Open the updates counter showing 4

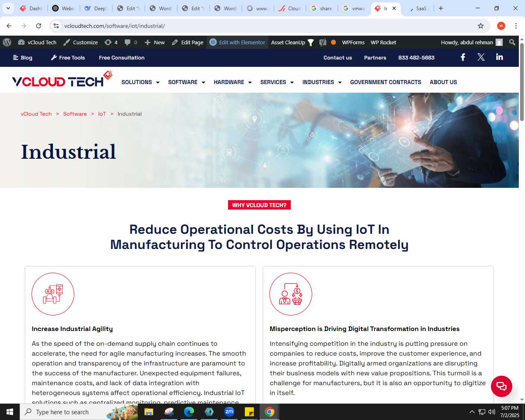[111, 42]
